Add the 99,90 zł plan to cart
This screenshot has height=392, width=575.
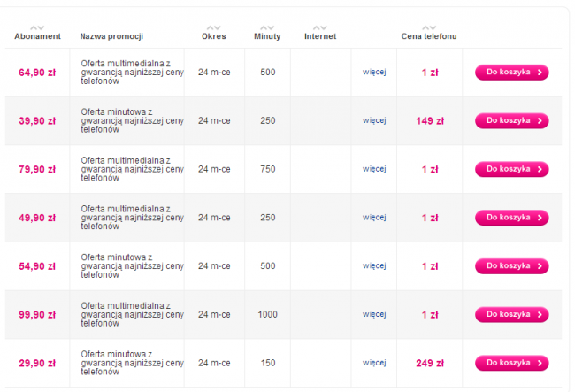pyautogui.click(x=512, y=314)
